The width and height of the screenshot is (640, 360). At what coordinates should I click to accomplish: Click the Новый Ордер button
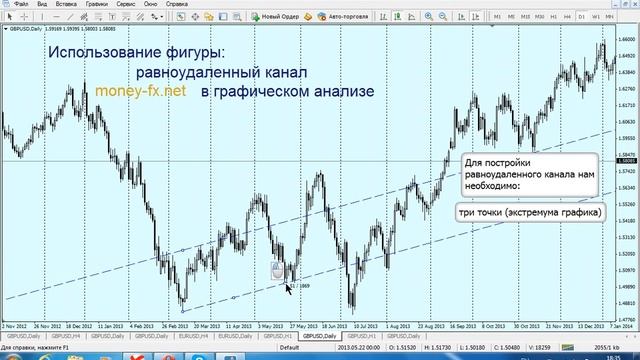pos(275,17)
